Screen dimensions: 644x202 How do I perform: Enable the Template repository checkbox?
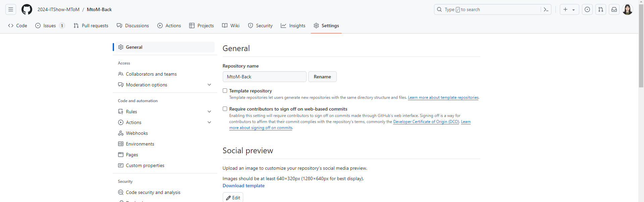pos(225,91)
